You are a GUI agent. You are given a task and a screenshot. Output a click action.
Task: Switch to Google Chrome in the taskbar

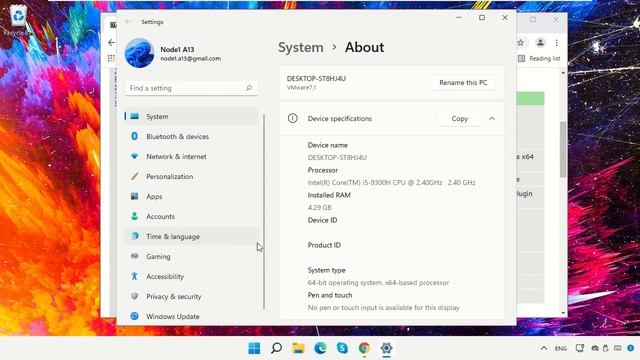point(364,348)
